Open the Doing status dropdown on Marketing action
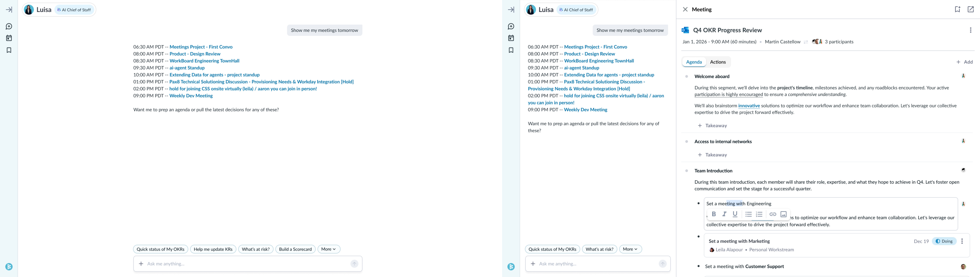 click(944, 241)
